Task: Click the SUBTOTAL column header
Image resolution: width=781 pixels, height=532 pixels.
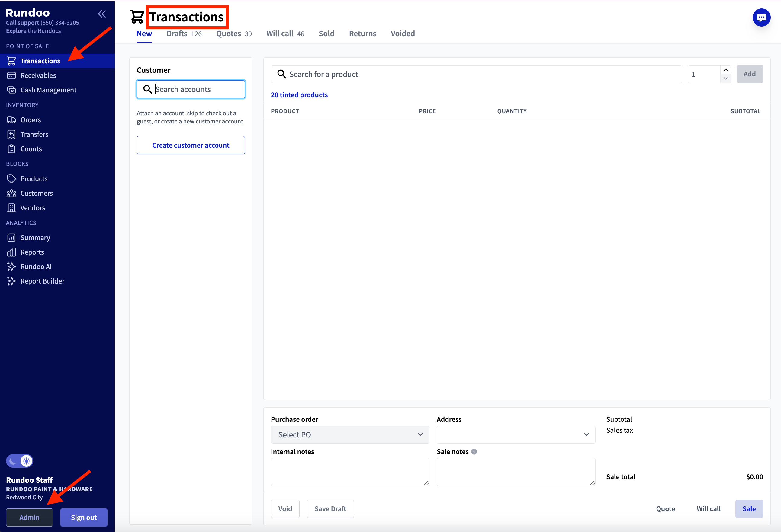Action: (745, 111)
